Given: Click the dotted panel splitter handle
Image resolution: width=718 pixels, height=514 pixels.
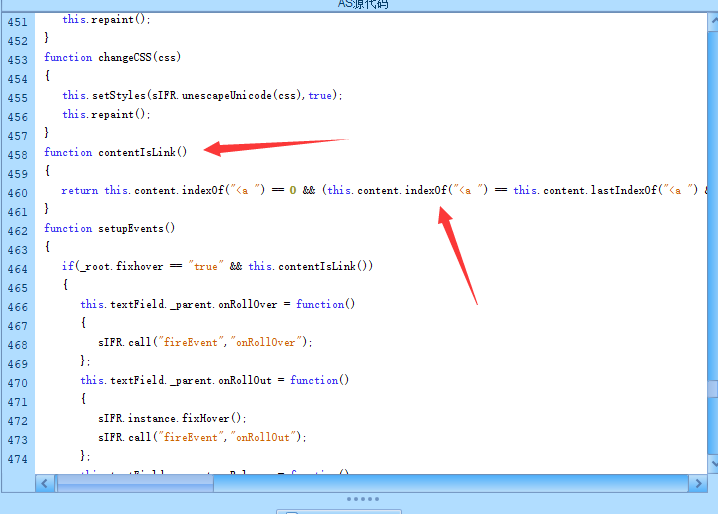Looking at the screenshot, I should tap(363, 499).
